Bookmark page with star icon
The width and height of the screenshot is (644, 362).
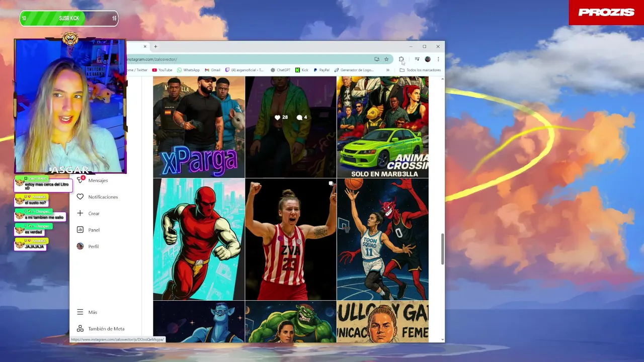(386, 59)
